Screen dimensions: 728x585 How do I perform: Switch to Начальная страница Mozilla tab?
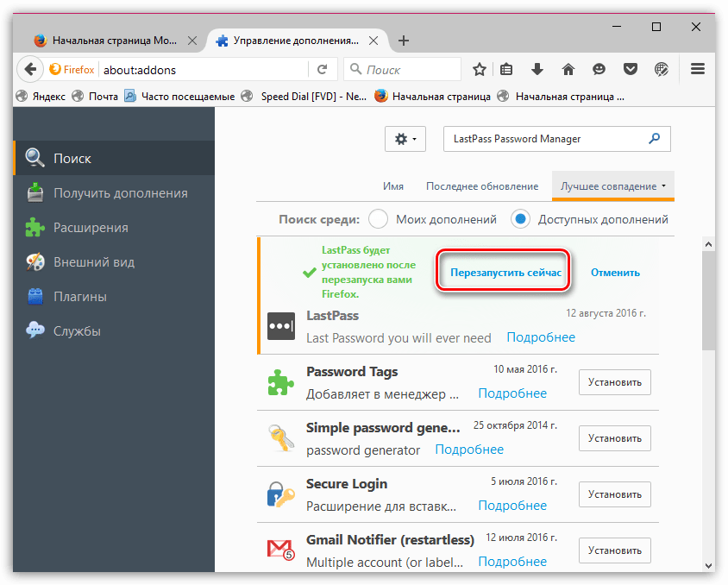point(114,41)
